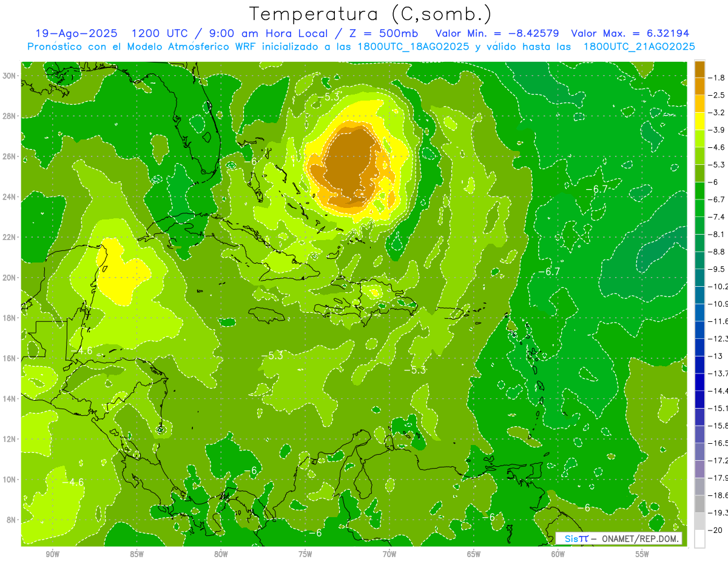Click the 55W longitude axis label
This screenshot has height=562, width=728.
pos(642,554)
